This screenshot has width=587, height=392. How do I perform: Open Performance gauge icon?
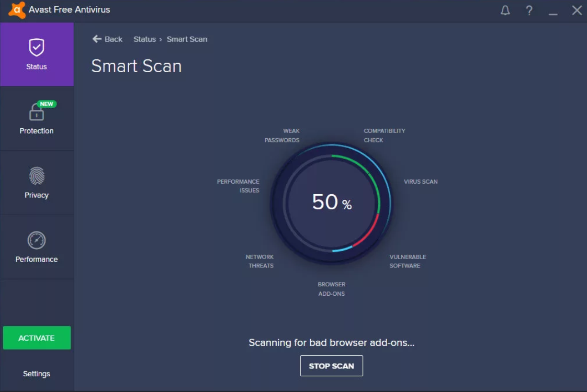click(37, 240)
